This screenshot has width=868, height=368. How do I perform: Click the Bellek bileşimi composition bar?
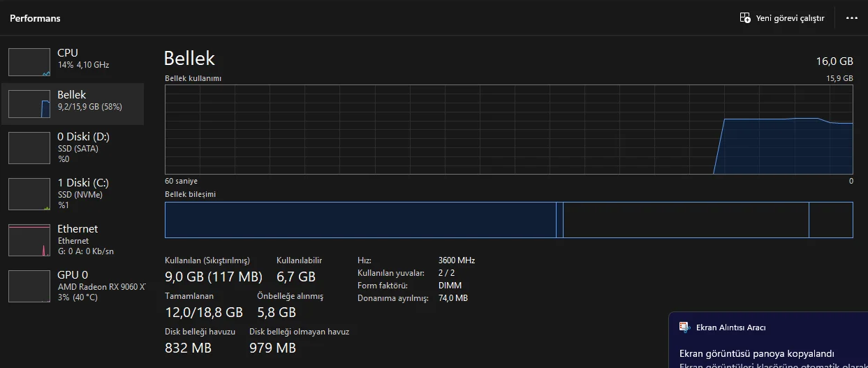click(x=508, y=220)
